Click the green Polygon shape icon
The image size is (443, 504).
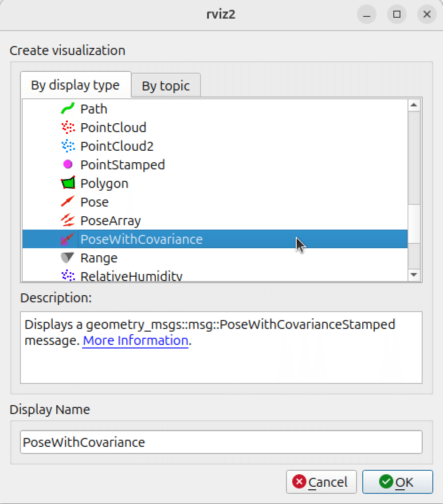68,183
